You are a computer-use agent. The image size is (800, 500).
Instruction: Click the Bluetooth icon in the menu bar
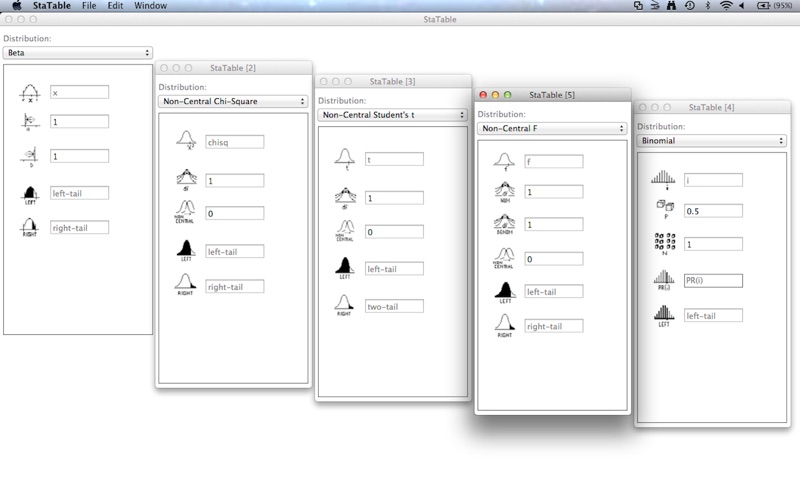pyautogui.click(x=708, y=6)
